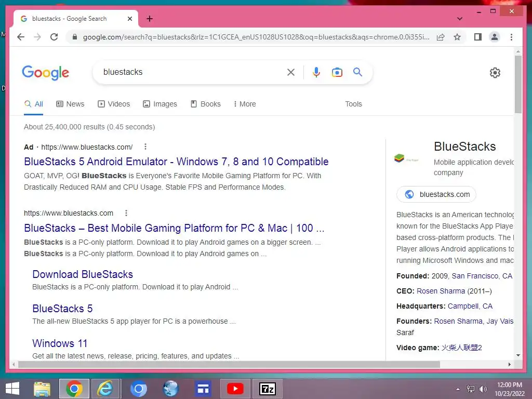Open the Windows 11 sitelink
Screen dimensions: 532x399
pyautogui.click(x=60, y=343)
